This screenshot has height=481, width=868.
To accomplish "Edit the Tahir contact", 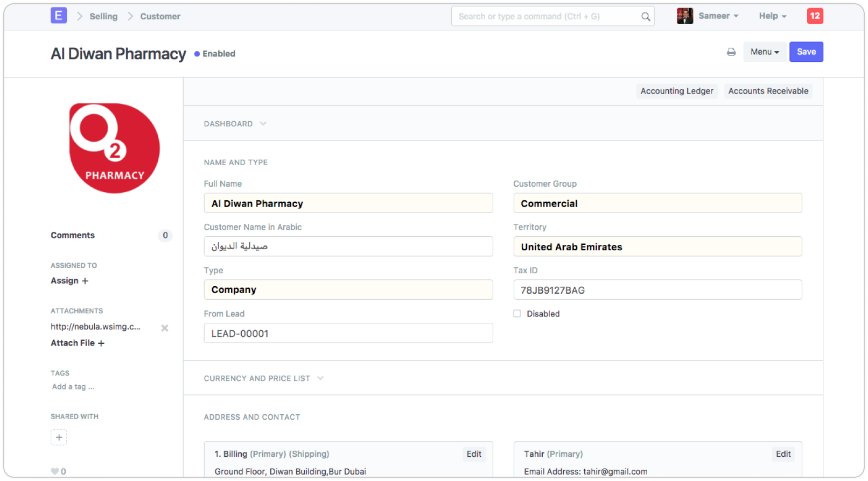I will pos(783,455).
